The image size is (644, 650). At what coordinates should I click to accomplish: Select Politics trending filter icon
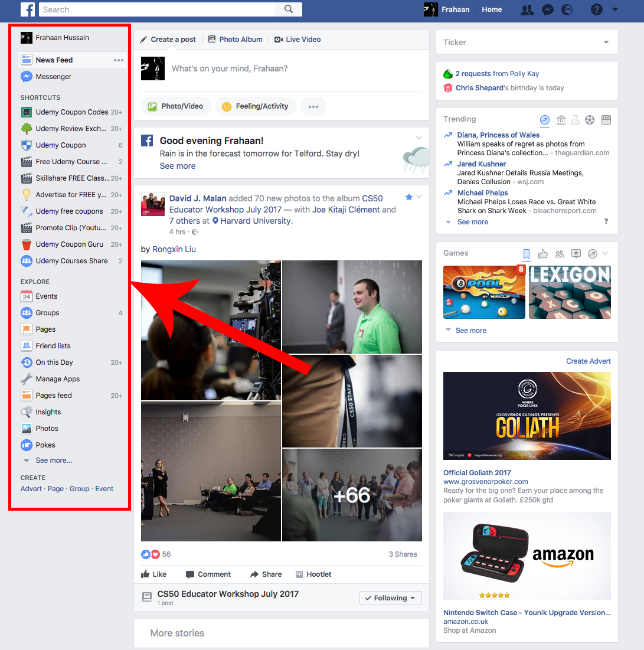coord(561,120)
